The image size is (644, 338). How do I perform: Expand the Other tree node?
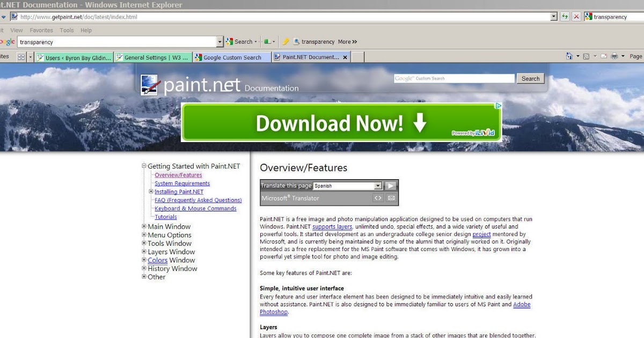click(x=144, y=277)
